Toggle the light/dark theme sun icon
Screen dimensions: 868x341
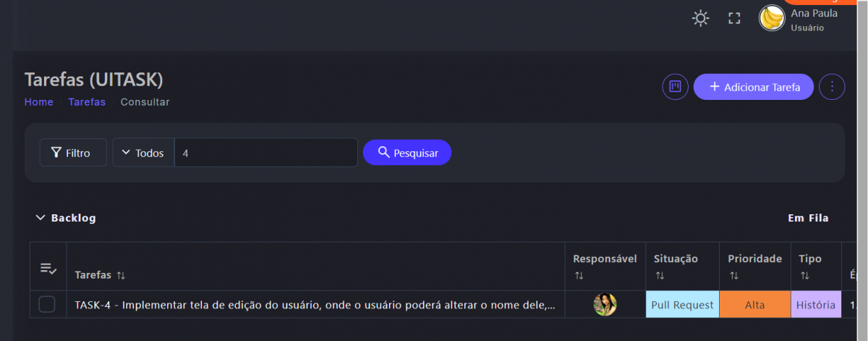coord(700,18)
